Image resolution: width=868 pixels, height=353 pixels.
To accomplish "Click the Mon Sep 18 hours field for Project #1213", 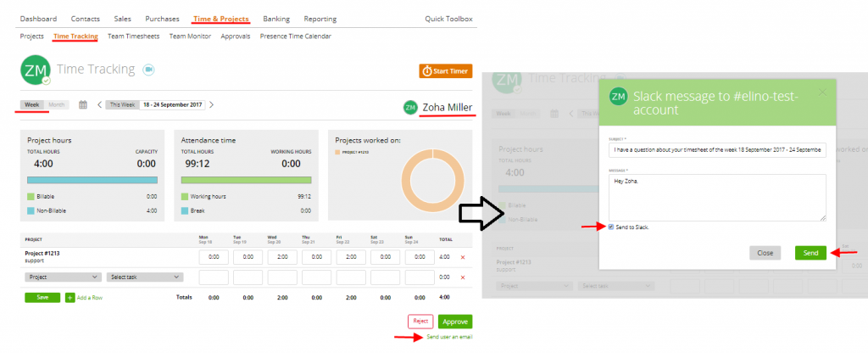I will click(x=214, y=257).
